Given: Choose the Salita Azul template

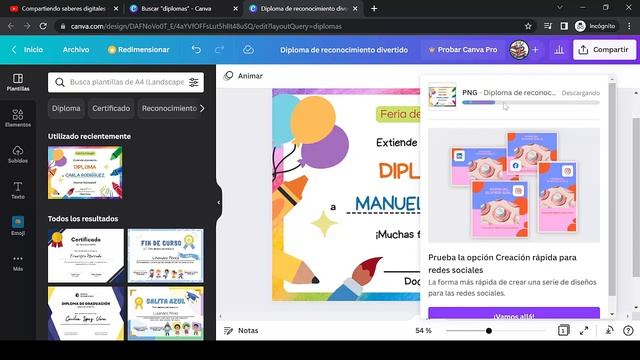Looking at the screenshot, I should pyautogui.click(x=165, y=313).
